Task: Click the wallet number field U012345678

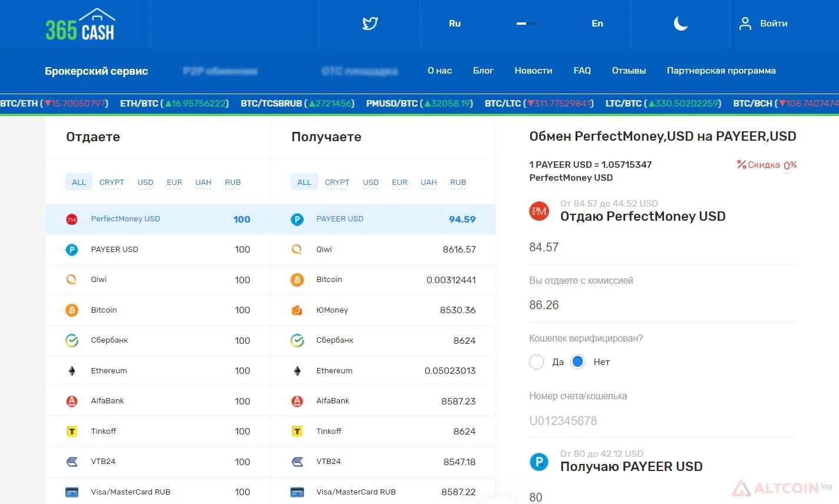Action: [x=662, y=421]
